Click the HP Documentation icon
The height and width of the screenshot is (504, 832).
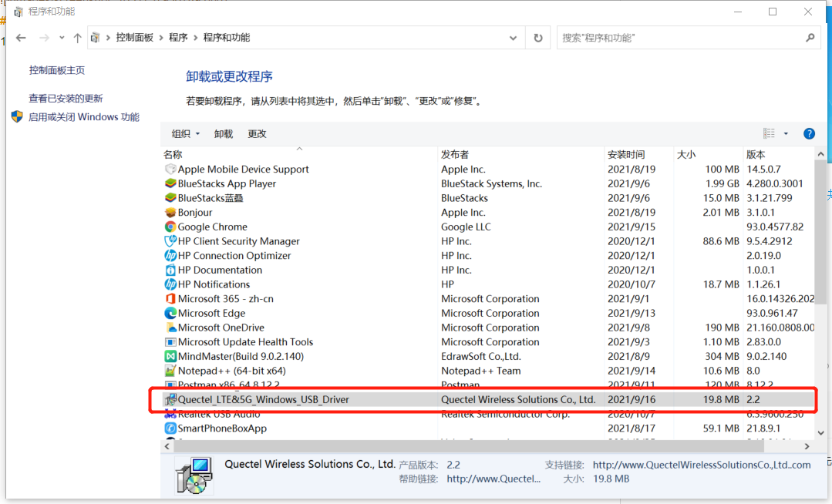pyautogui.click(x=170, y=270)
